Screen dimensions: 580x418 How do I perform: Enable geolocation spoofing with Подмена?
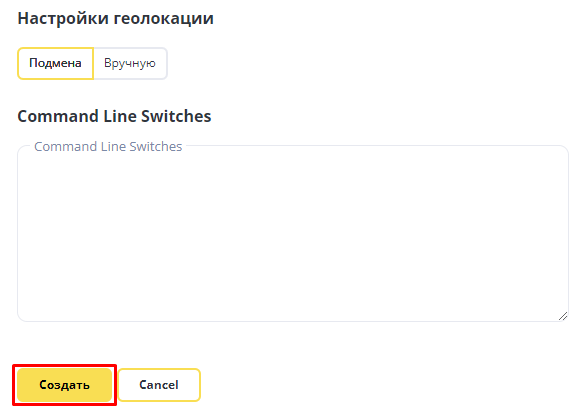pos(55,63)
